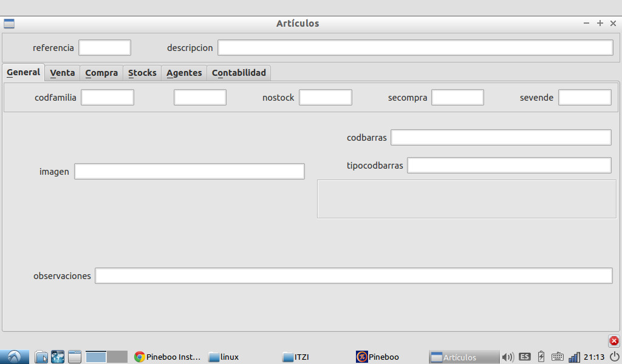Select the Agentes tab
Viewport: 622px width, 364px height.
(x=184, y=73)
